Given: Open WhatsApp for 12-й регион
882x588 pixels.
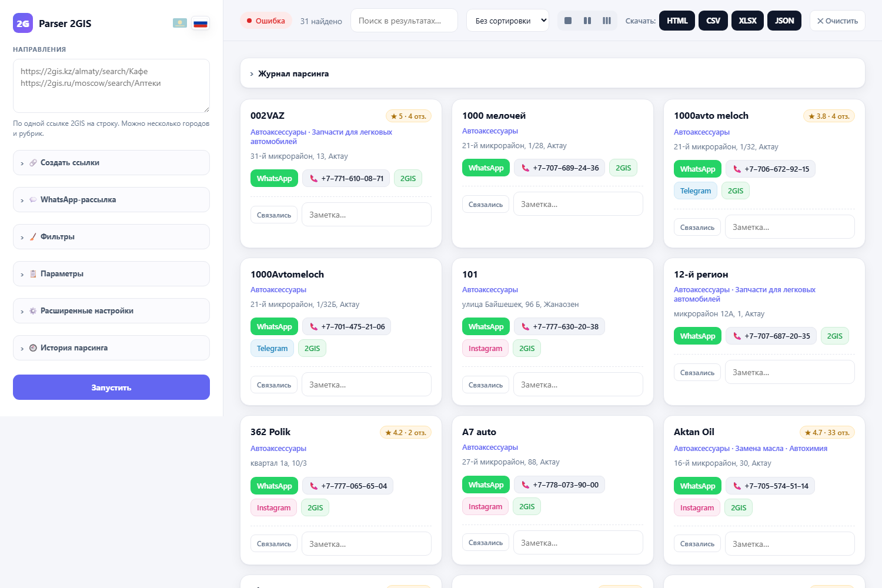Looking at the screenshot, I should (x=698, y=336).
